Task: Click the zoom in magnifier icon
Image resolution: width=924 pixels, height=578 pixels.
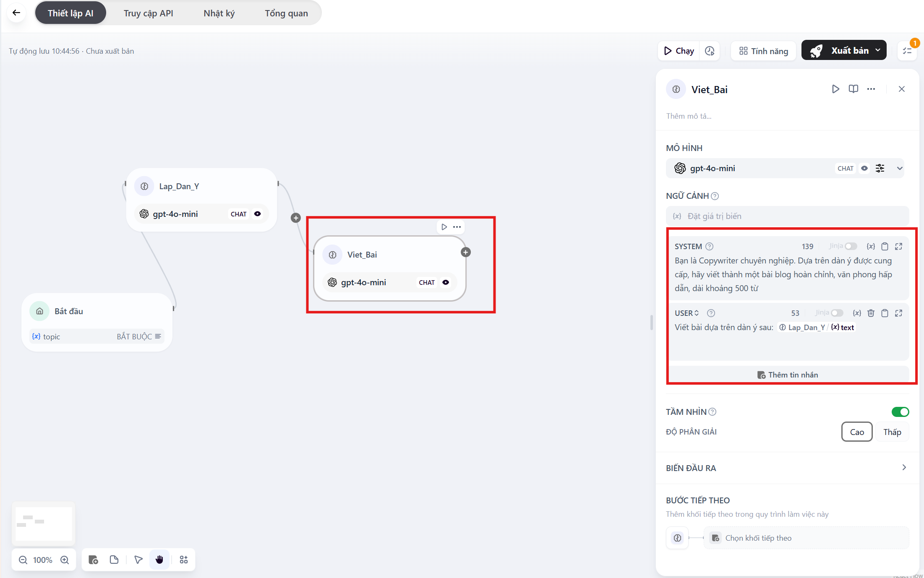Action: pos(65,560)
